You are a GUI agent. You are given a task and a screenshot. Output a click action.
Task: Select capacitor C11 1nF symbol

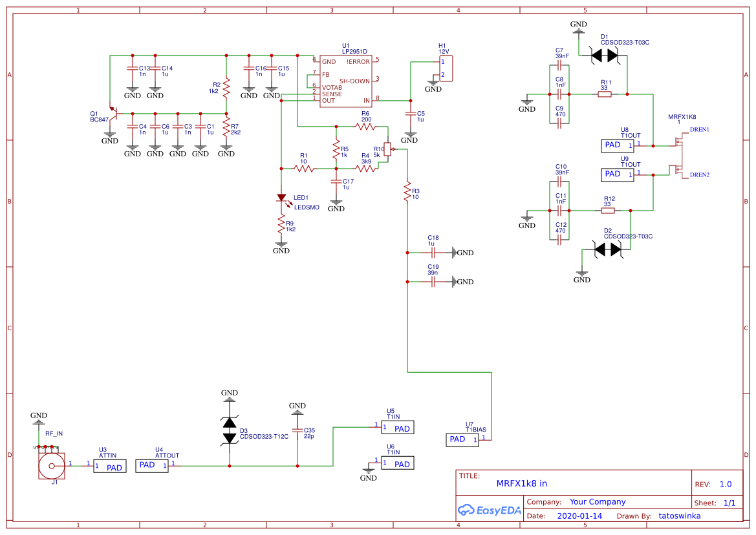pos(559,211)
